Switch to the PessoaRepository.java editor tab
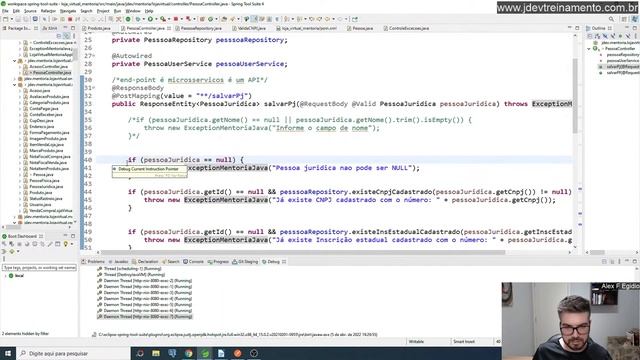 (200, 28)
